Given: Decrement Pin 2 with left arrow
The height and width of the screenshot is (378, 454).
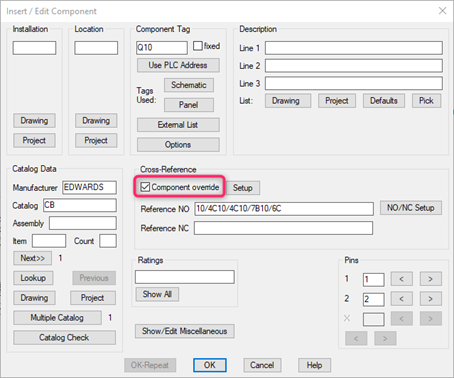Looking at the screenshot, I should (402, 299).
